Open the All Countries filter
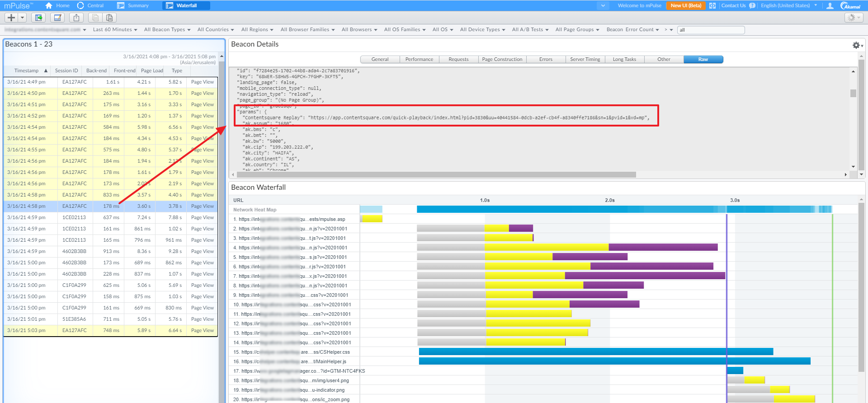The image size is (868, 403). tap(216, 29)
